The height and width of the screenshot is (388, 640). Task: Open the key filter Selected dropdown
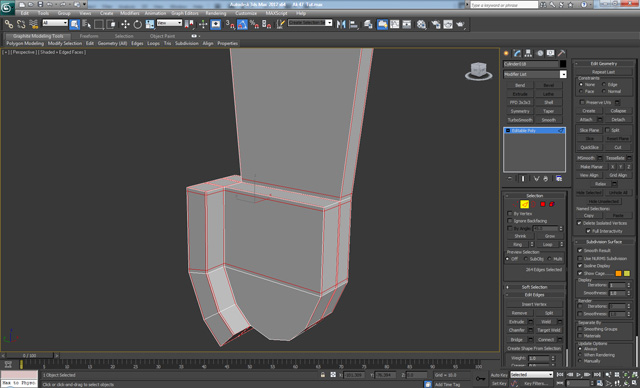(x=531, y=375)
